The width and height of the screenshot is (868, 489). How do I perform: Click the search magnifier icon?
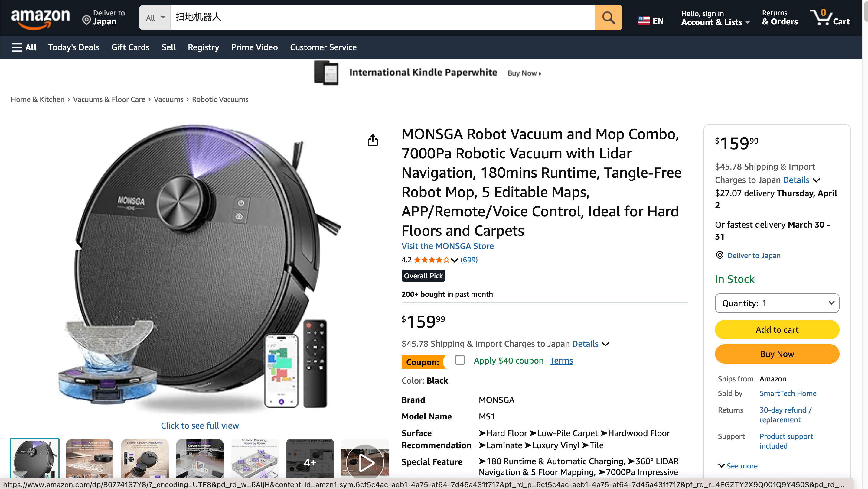[x=609, y=17]
